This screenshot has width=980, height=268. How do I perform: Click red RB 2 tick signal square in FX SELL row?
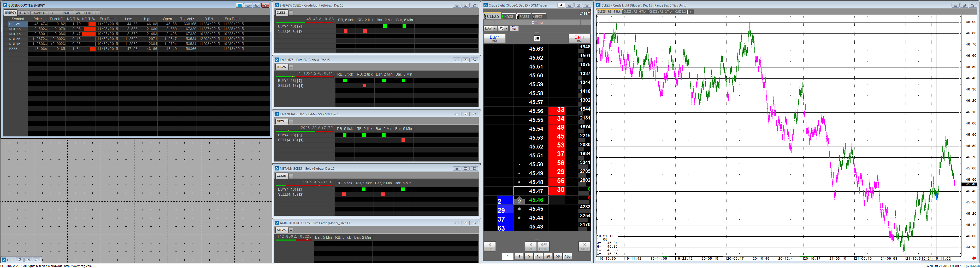(364, 85)
